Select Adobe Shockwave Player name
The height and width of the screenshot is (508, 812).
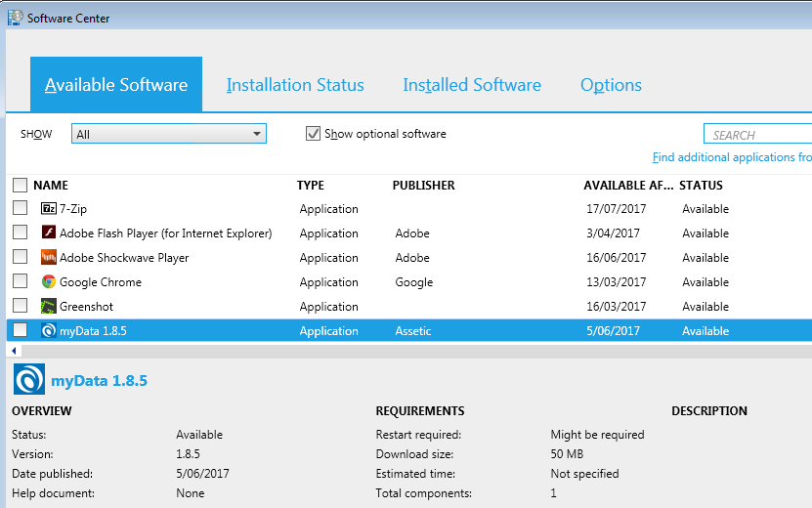pyautogui.click(x=124, y=258)
